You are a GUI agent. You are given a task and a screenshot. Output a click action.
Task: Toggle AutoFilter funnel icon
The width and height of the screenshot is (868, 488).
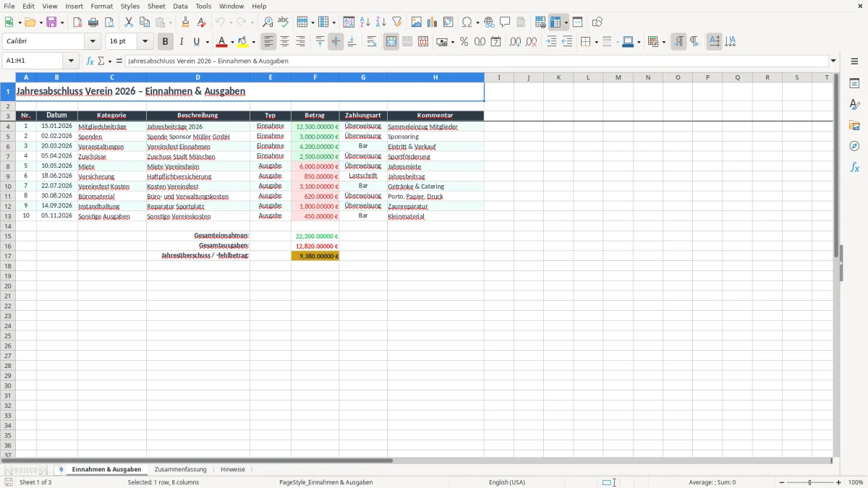coord(397,22)
